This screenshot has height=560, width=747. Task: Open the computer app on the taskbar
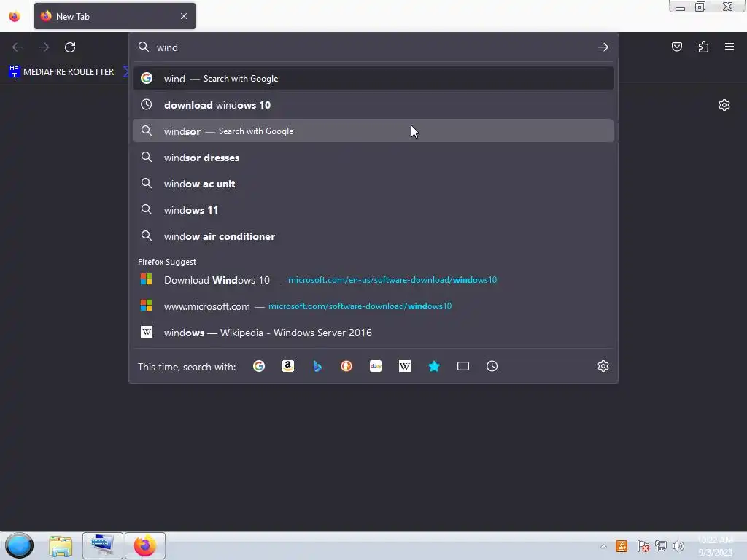click(x=103, y=545)
